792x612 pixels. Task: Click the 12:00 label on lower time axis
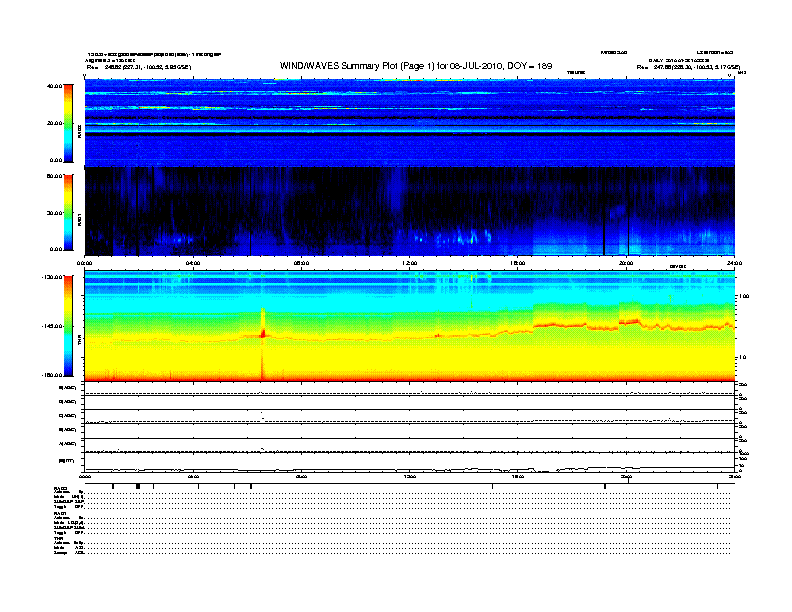point(410,477)
